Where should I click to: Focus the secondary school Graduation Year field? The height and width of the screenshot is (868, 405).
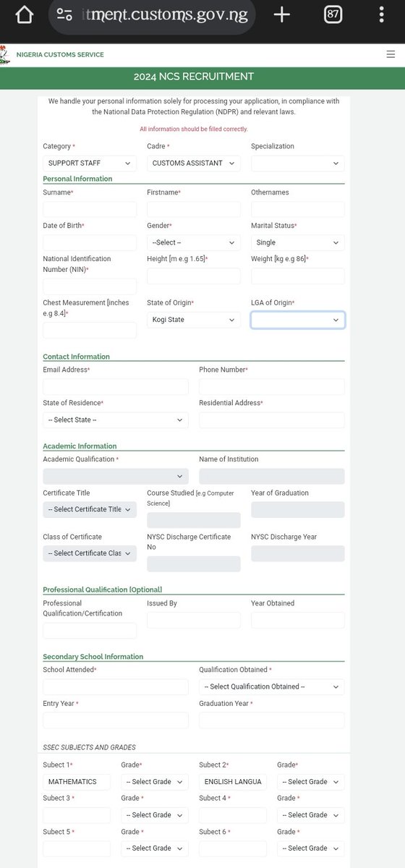click(272, 720)
